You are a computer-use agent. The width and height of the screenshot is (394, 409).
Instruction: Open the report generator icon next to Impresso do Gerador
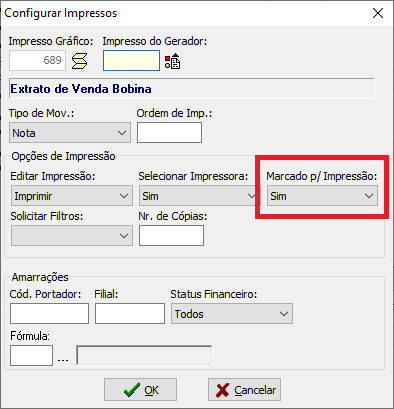coord(172,61)
